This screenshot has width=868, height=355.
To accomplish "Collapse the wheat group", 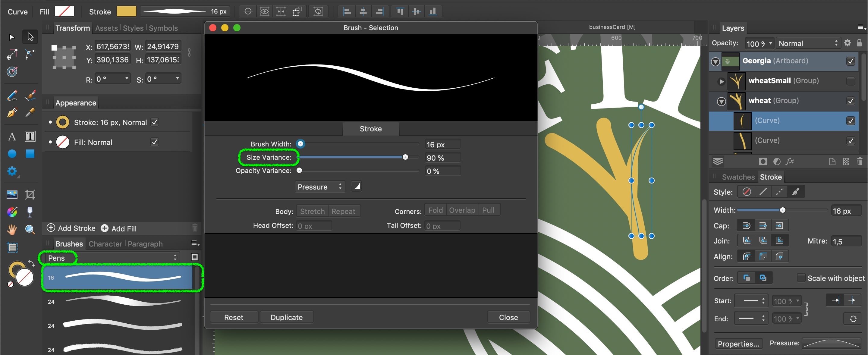I will coord(721,101).
